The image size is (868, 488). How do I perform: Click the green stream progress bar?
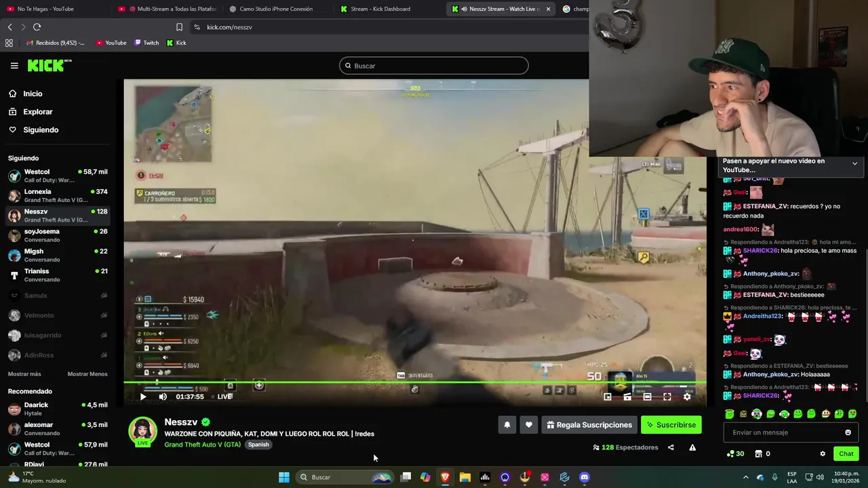415,383
